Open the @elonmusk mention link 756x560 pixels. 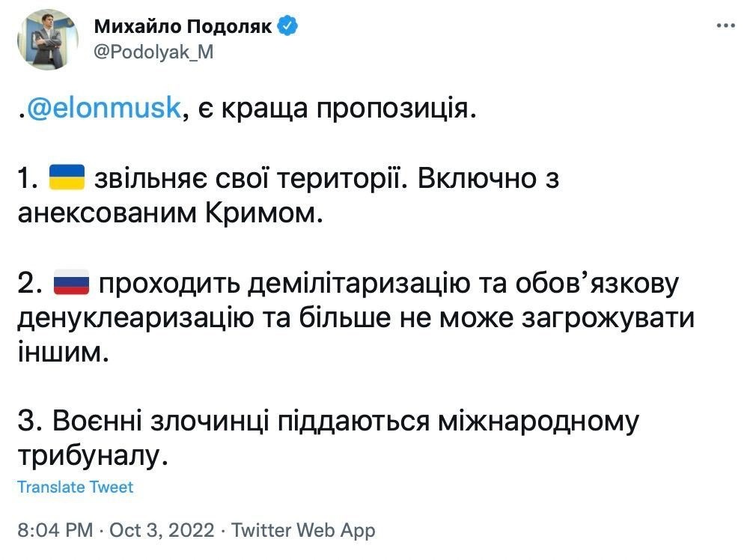[103, 108]
